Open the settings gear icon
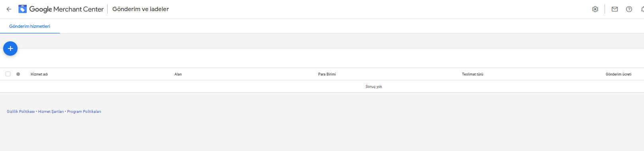644x151 pixels. 595,9
